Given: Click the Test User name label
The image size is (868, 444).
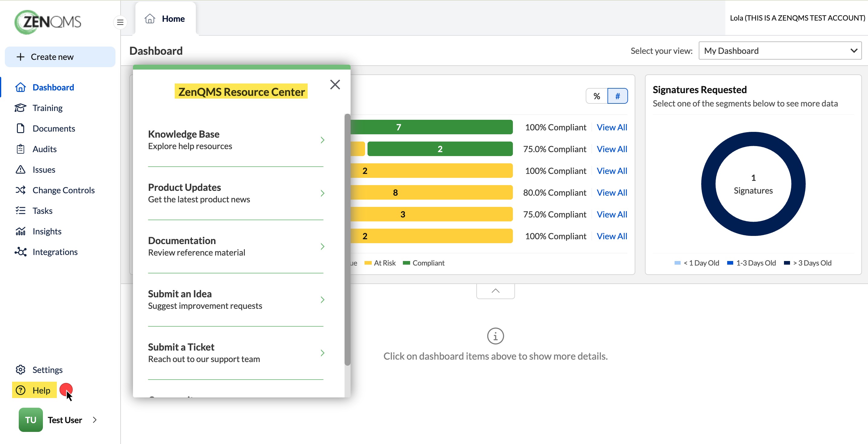Looking at the screenshot, I should (65, 420).
